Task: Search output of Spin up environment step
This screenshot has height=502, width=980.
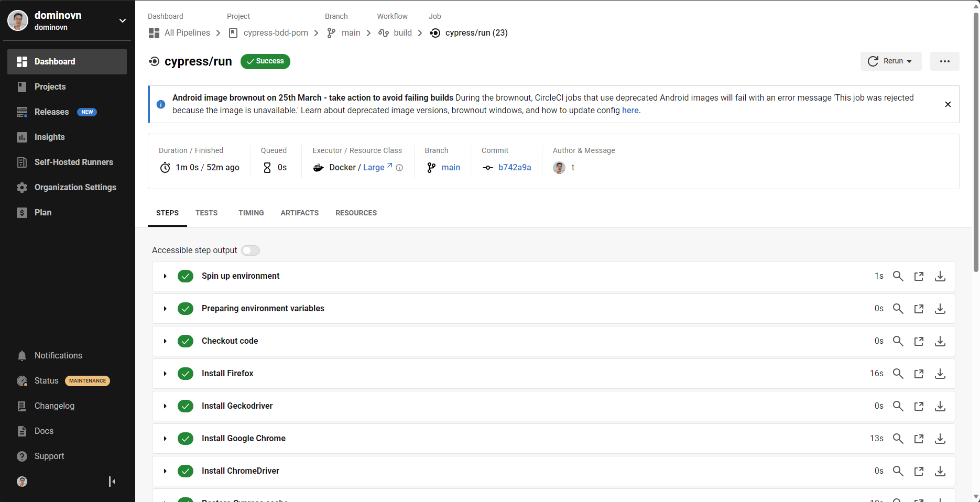Action: 898,276
